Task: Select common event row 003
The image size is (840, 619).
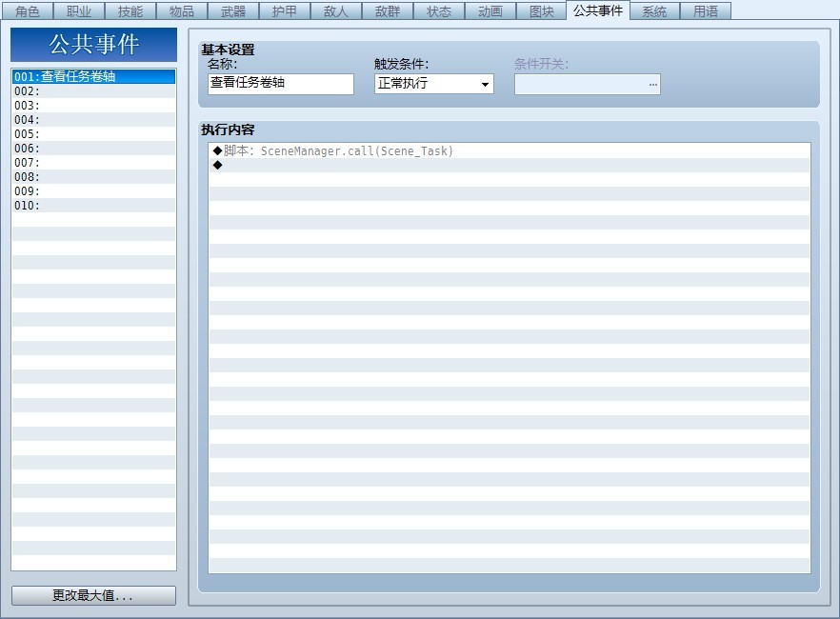Action: pos(93,106)
